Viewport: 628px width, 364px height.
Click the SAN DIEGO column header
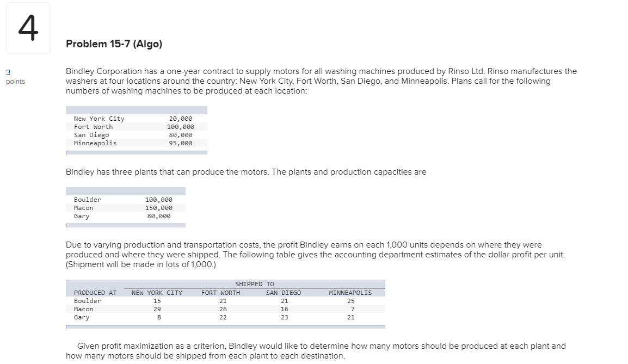click(x=284, y=293)
